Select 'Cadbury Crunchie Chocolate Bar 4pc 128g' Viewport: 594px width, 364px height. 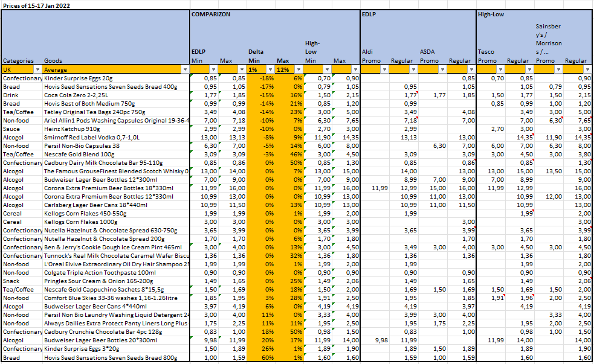103,332
